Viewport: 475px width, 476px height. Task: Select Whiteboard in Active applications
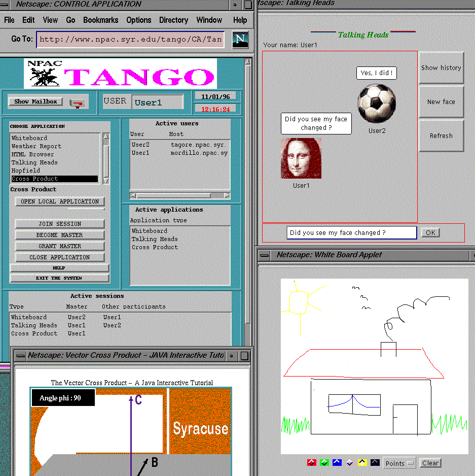(x=180, y=231)
